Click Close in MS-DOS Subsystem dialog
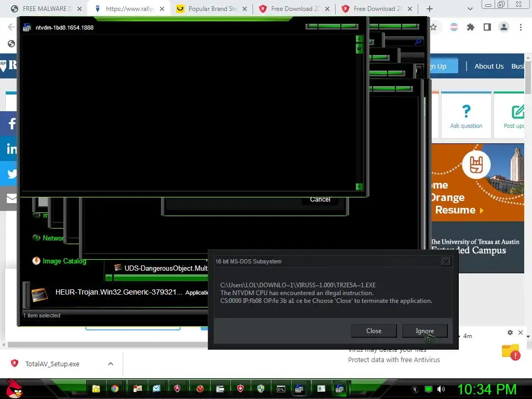 pos(374,331)
